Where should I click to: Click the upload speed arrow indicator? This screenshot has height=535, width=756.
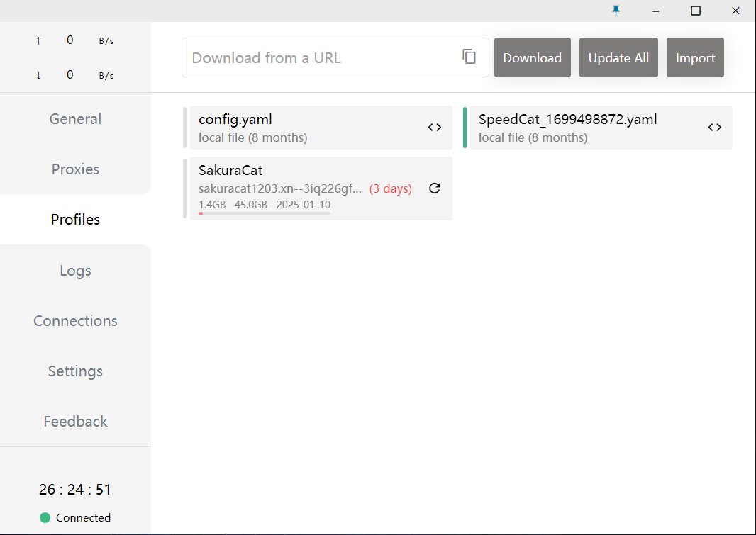(x=38, y=40)
